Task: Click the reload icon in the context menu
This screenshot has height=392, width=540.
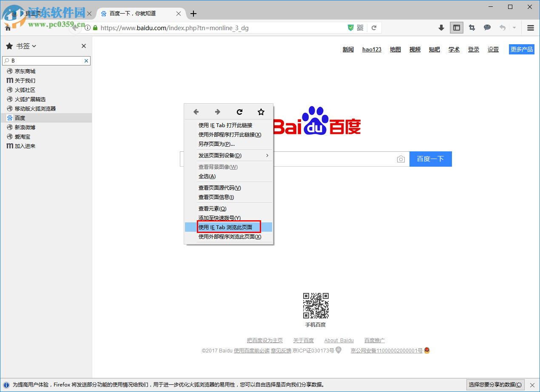Action: 239,111
